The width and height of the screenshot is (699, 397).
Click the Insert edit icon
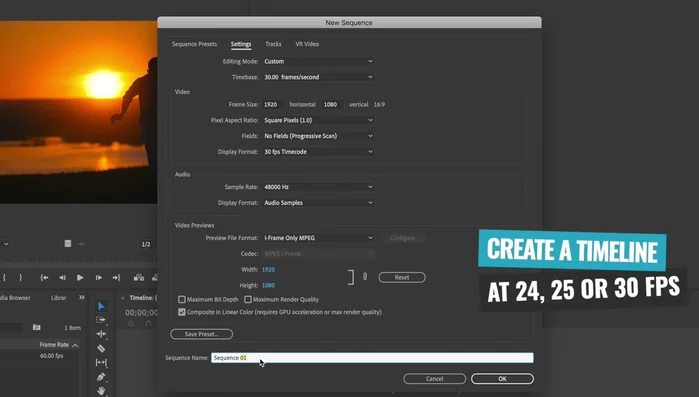(x=139, y=277)
